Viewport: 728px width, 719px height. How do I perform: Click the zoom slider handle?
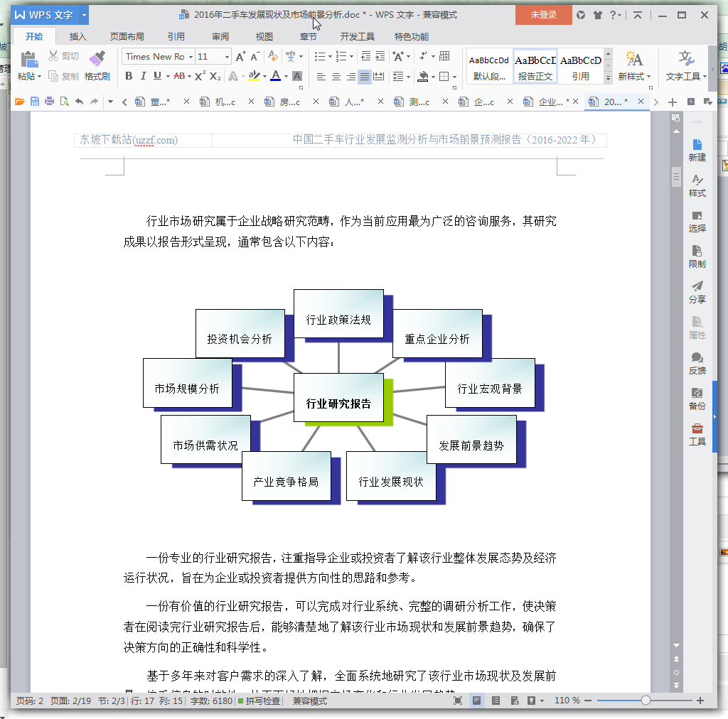[x=646, y=701]
